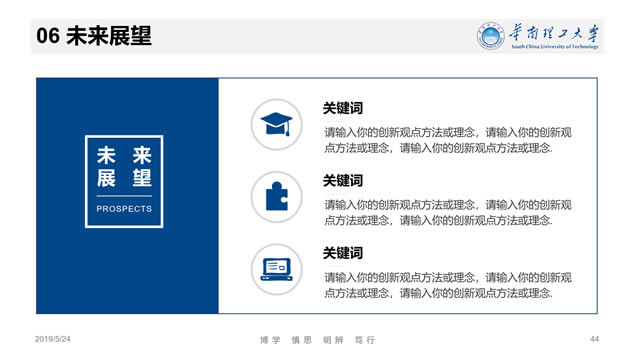
Task: Click the 2019/5/24 date footer
Action: 53,339
